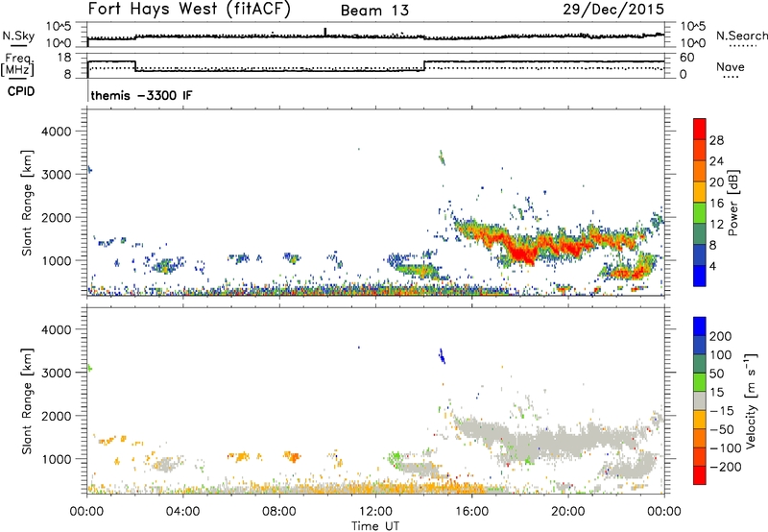Image resolution: width=768 pixels, height=532 pixels.
Task: Click the '04:00' time axis tick label
Action: click(182, 512)
